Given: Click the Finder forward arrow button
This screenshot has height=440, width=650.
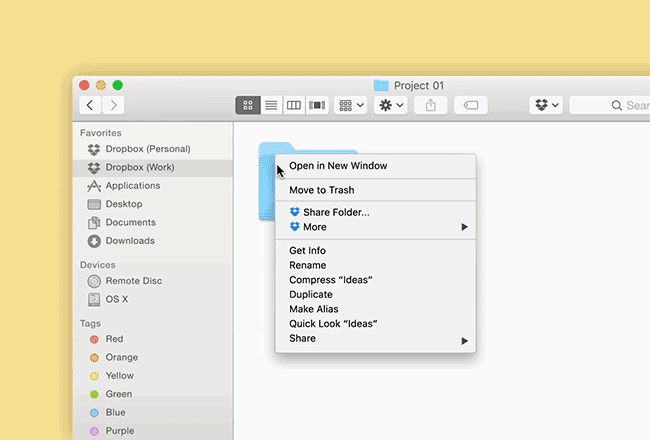Looking at the screenshot, I should pyautogui.click(x=114, y=105).
